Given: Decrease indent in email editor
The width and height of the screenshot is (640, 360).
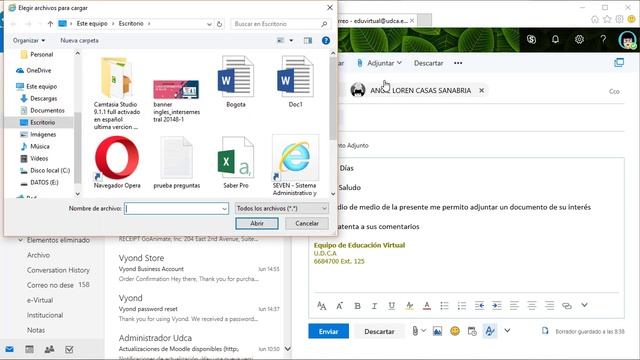Looking at the screenshot, I should 479,306.
